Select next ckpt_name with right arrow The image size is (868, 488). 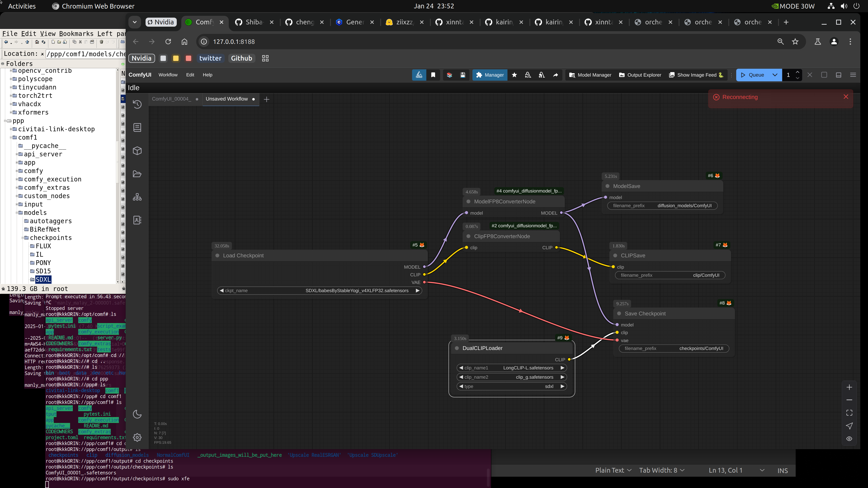click(417, 290)
